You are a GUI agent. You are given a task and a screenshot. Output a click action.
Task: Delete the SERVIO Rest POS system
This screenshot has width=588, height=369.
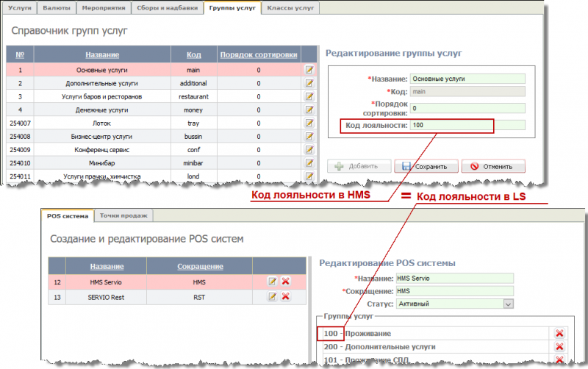286,296
